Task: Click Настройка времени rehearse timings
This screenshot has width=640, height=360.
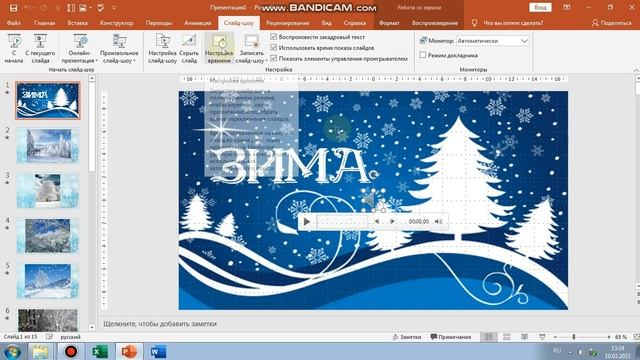Action: coord(219,49)
